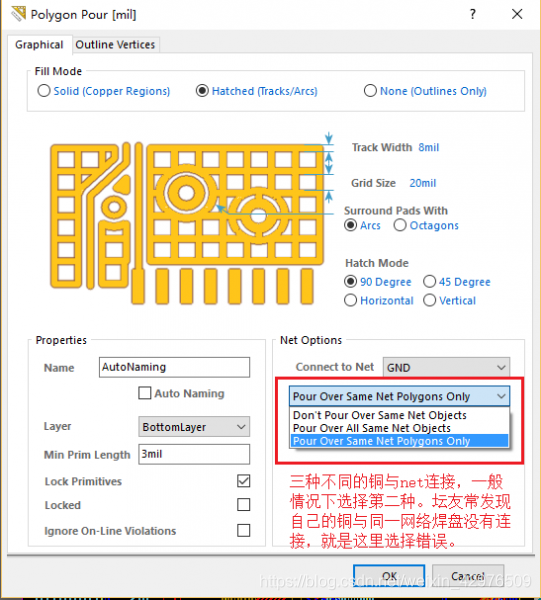This screenshot has width=541, height=600.
Task: Tick Ignore On-Line Violations checkbox
Action: (244, 531)
